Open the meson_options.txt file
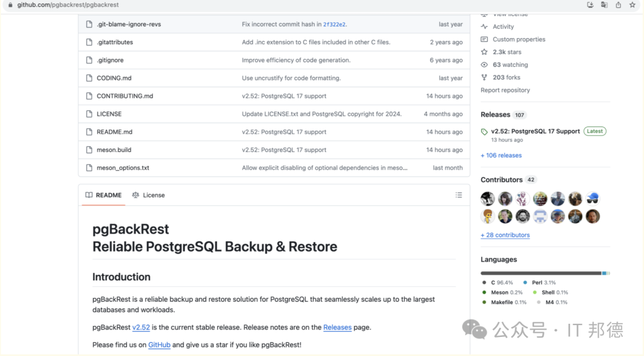Image resolution: width=644 pixels, height=356 pixels. 123,168
